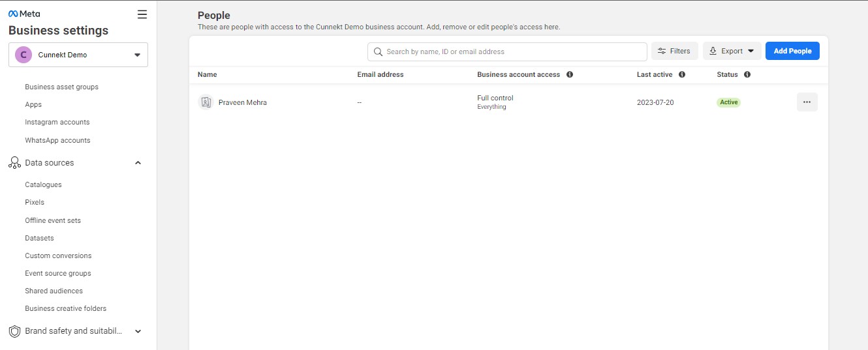Show info for Status column
The width and height of the screenshot is (868, 350).
pyautogui.click(x=747, y=74)
